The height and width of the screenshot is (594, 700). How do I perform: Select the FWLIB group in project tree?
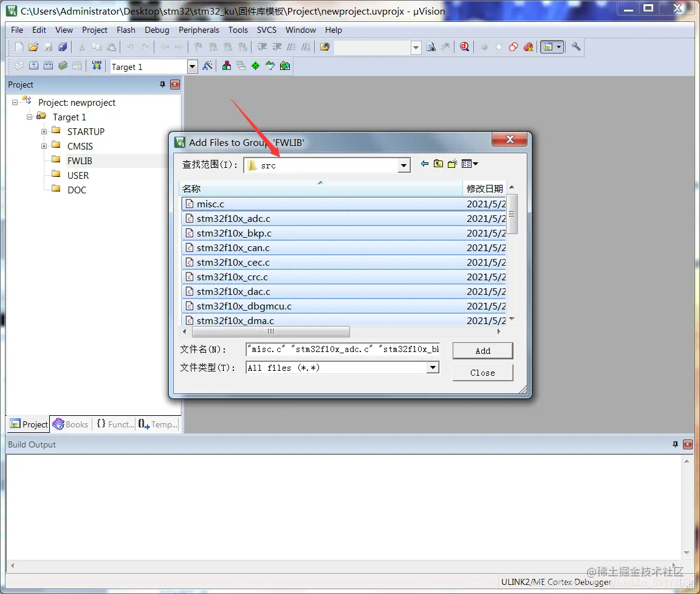click(80, 161)
